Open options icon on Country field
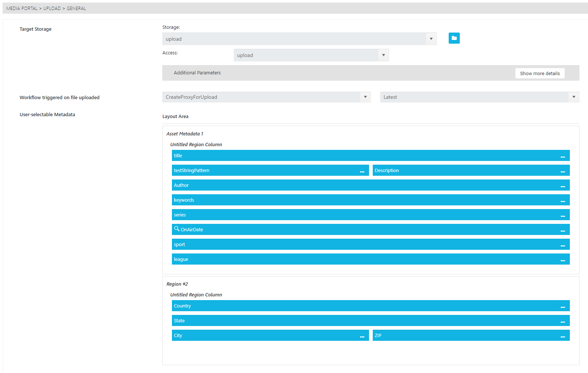The image size is (588, 373). [562, 306]
